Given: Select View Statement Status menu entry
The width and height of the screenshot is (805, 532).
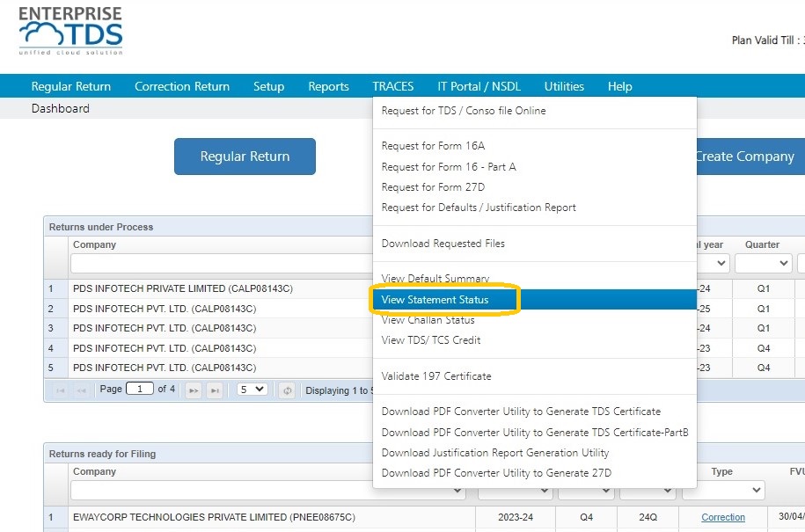Looking at the screenshot, I should (435, 300).
